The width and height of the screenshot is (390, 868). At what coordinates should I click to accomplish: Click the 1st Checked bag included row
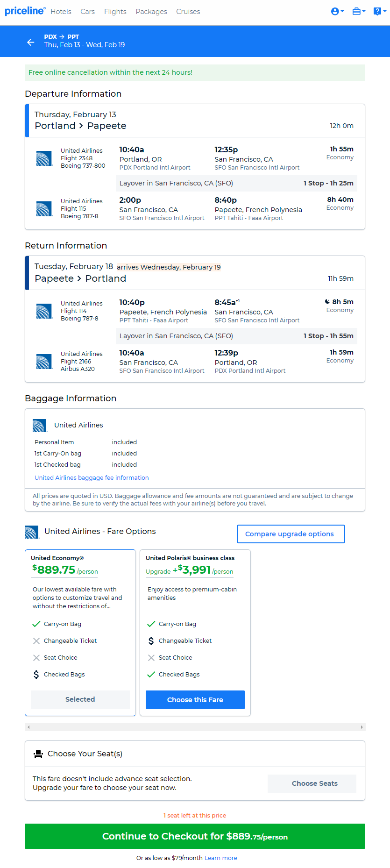pyautogui.click(x=86, y=465)
